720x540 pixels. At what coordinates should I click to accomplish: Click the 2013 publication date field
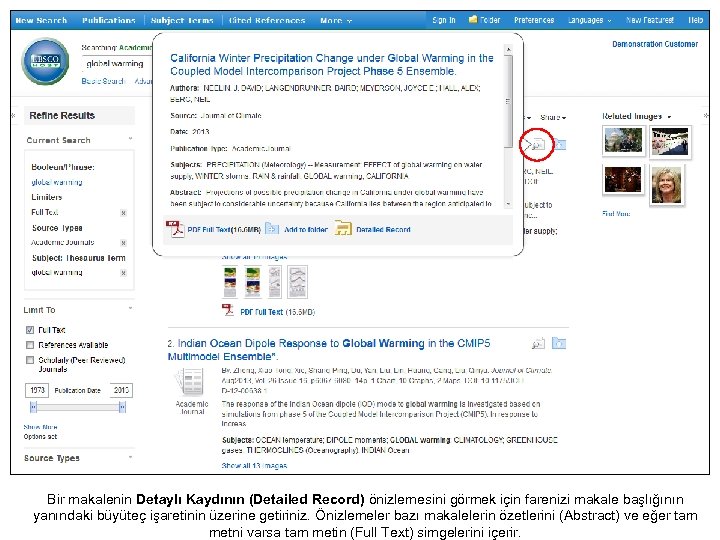click(121, 390)
